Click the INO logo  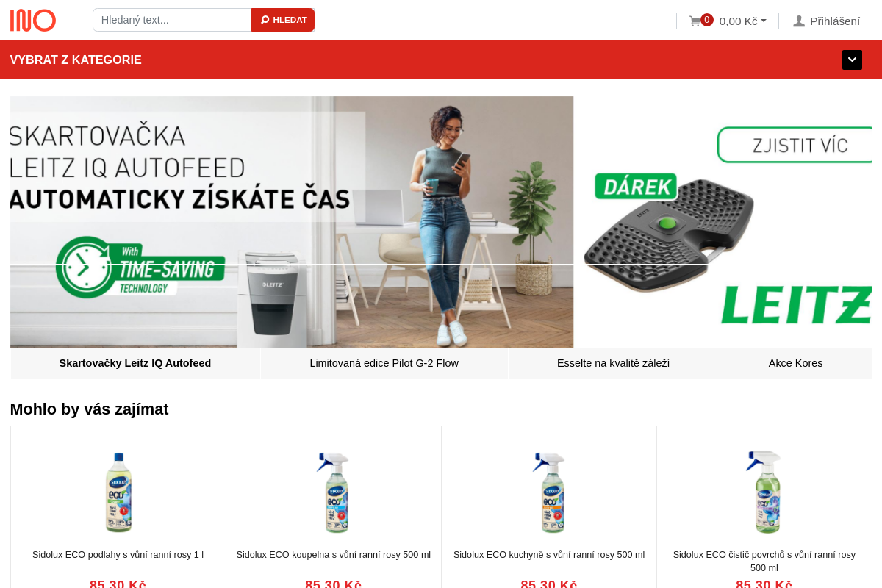[x=33, y=20]
